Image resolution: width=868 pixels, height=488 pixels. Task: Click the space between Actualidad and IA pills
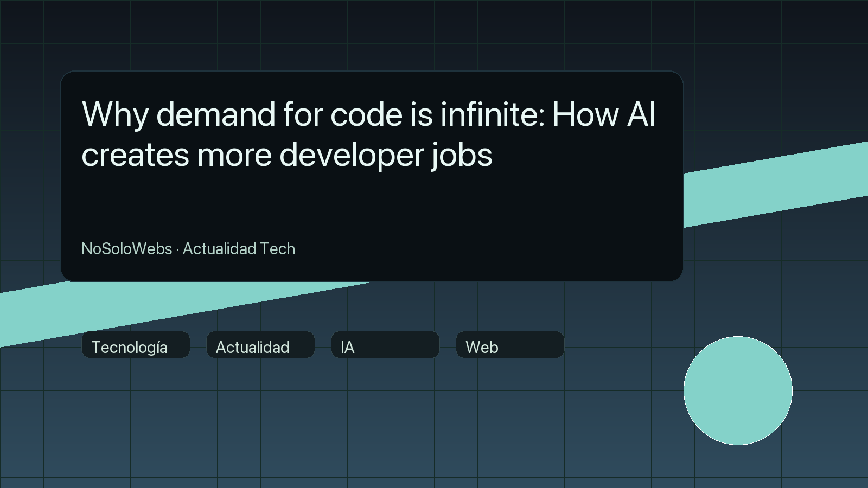click(x=323, y=345)
